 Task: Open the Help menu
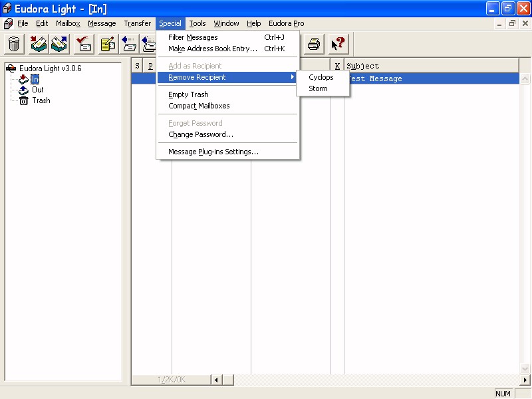[254, 23]
